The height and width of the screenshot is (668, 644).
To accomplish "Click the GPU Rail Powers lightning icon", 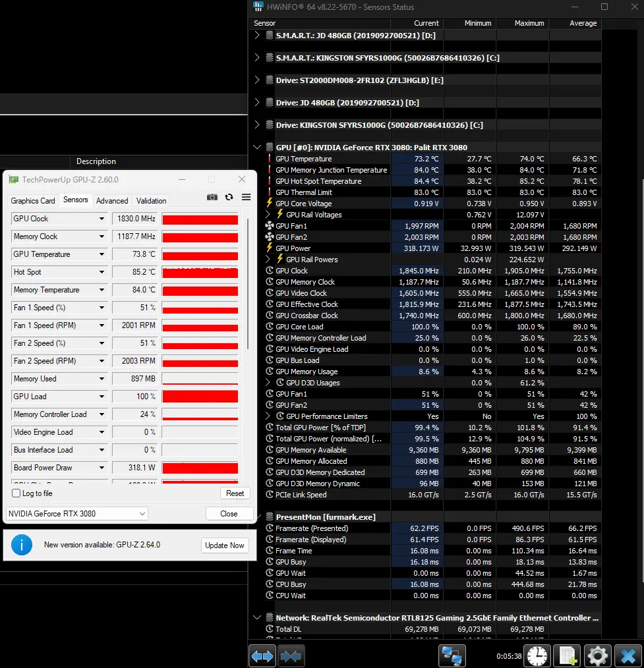I will click(x=280, y=259).
